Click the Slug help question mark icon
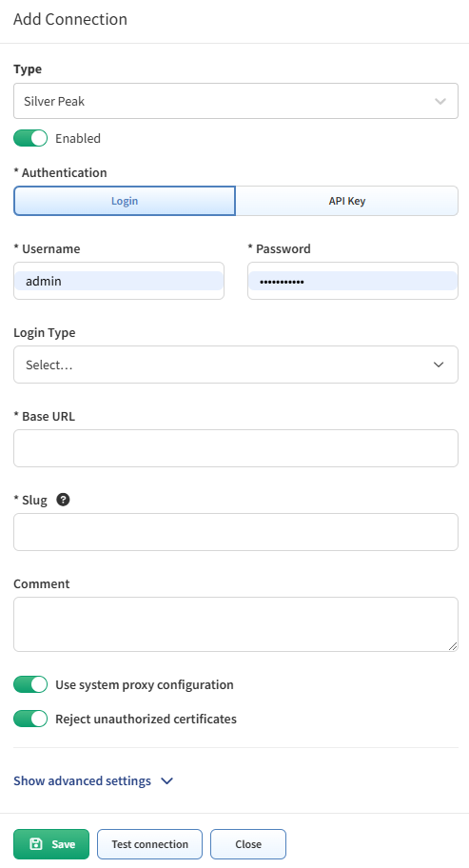469x868 pixels. click(x=63, y=500)
